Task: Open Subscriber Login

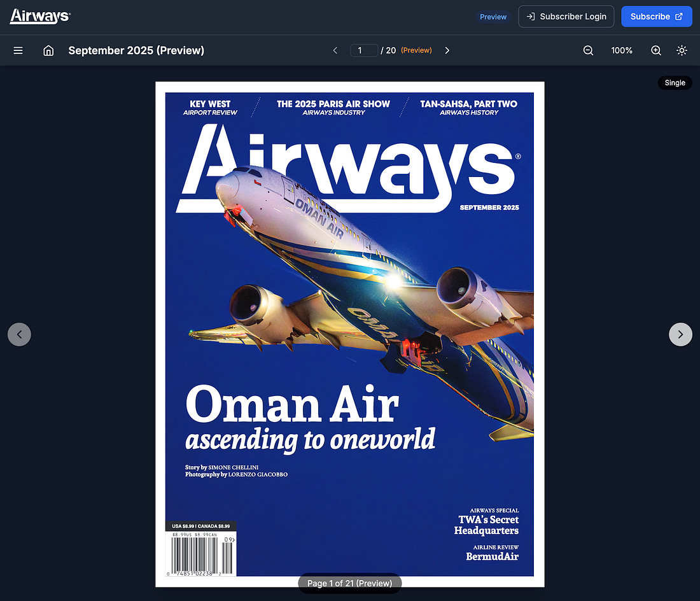Action: (566, 17)
